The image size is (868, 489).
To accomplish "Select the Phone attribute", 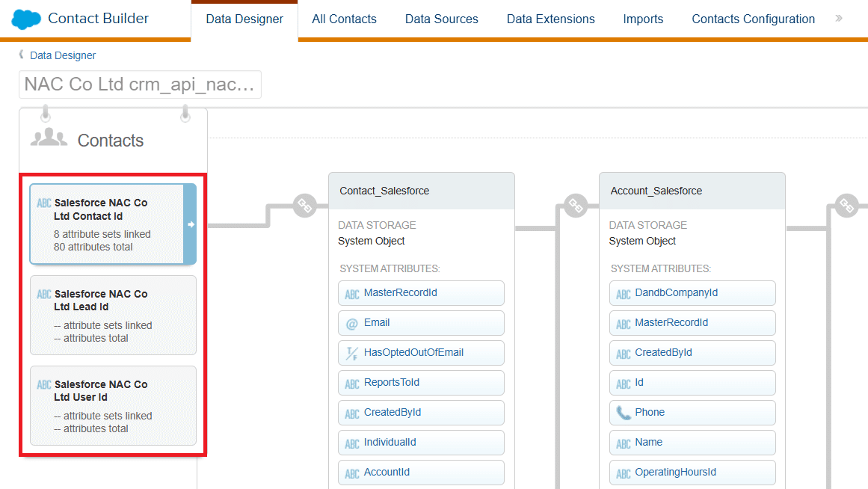I will pyautogui.click(x=692, y=413).
